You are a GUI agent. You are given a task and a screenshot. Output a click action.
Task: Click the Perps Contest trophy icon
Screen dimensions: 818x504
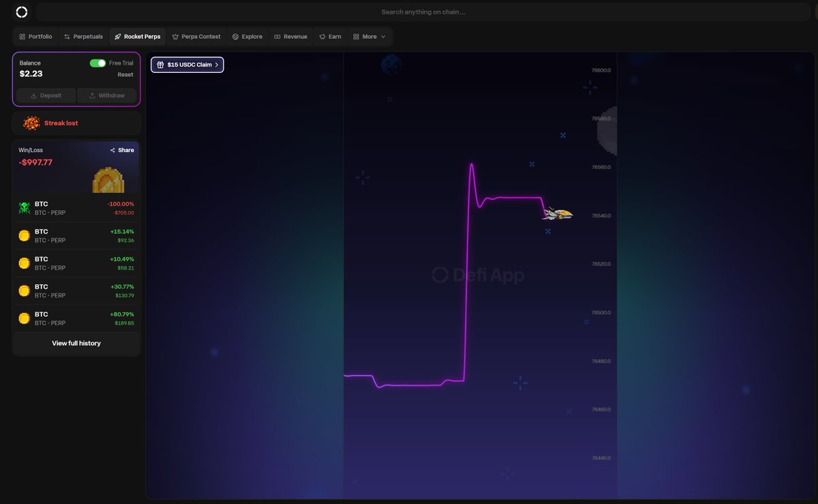pos(175,37)
